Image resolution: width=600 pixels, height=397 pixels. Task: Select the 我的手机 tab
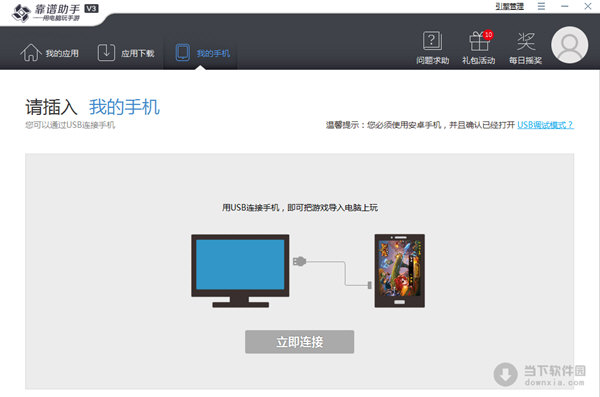click(x=202, y=53)
